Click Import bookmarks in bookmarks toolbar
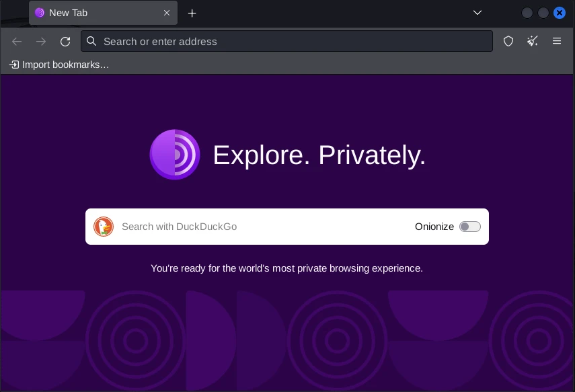This screenshot has width=575, height=392. 59,65
